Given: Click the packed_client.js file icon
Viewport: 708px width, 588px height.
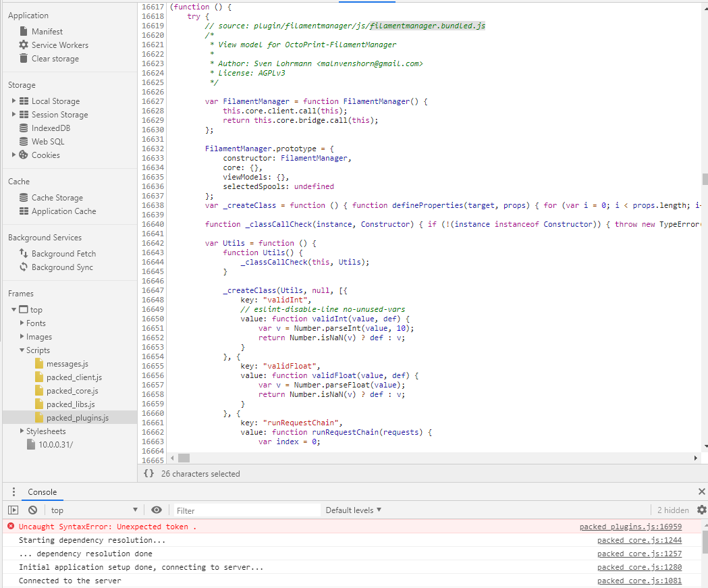Looking at the screenshot, I should tap(39, 377).
